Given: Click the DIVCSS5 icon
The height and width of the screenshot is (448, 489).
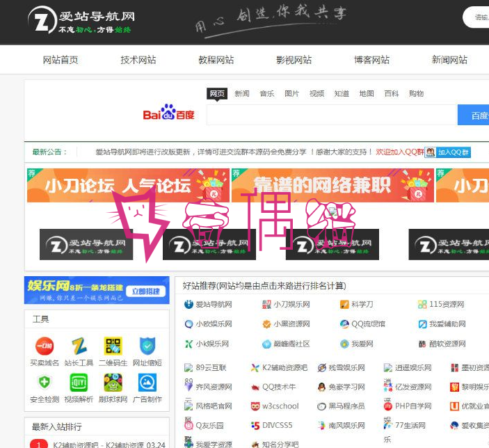Looking at the screenshot, I should (255, 426).
